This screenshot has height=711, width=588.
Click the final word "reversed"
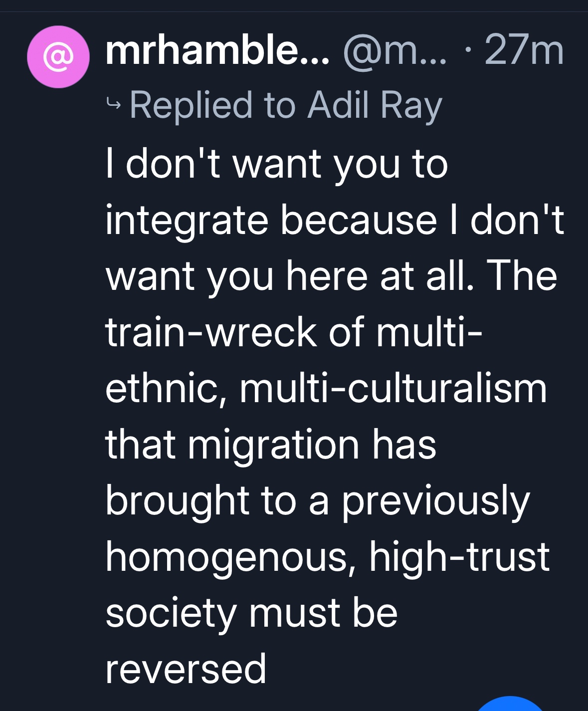[x=186, y=669]
